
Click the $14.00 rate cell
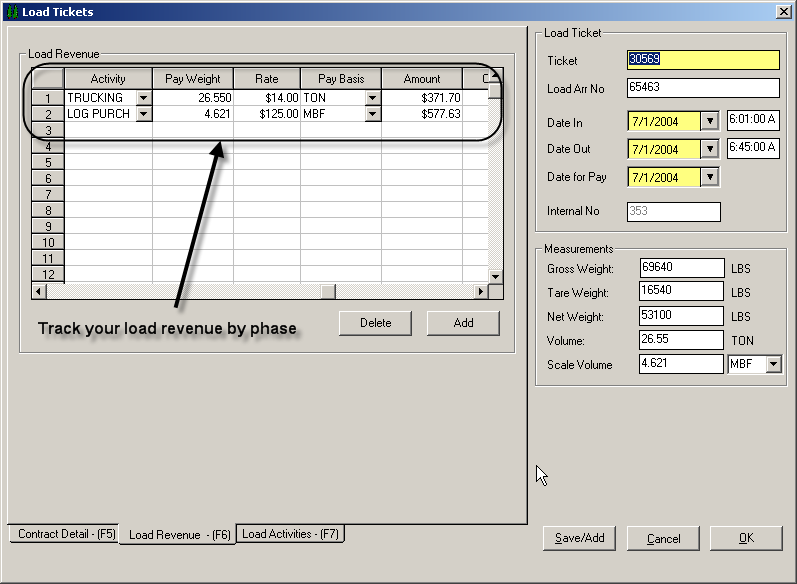[x=267, y=98]
